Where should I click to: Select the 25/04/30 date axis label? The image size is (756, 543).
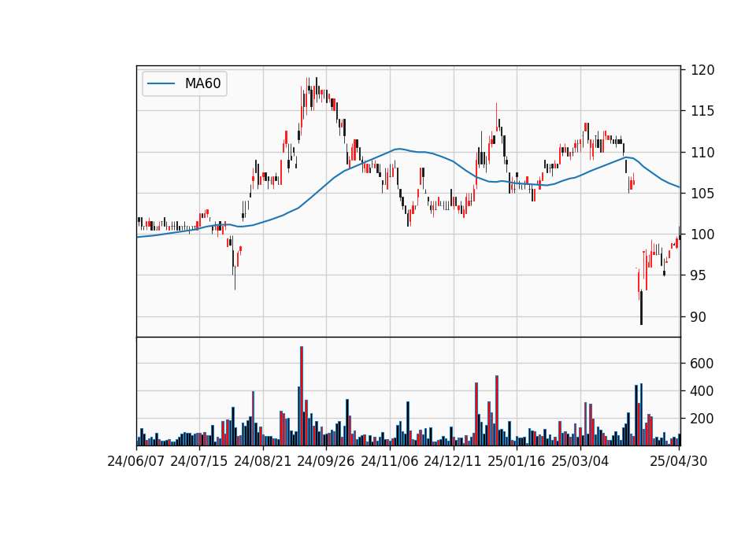[679, 461]
